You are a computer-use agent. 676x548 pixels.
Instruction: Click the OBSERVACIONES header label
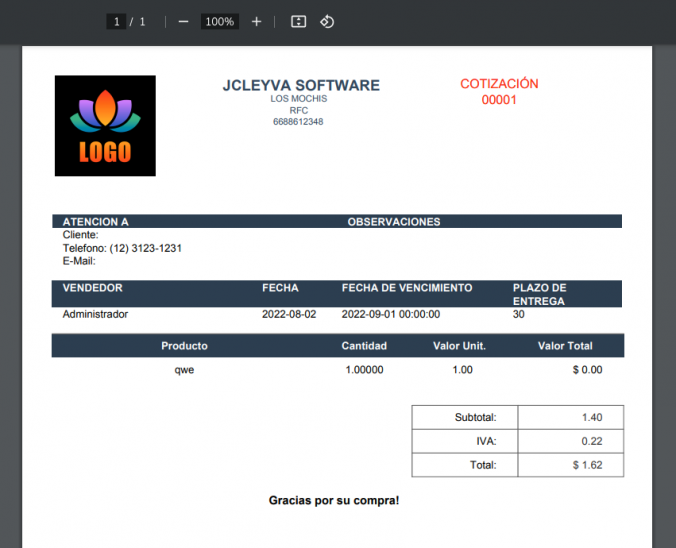[x=393, y=222]
